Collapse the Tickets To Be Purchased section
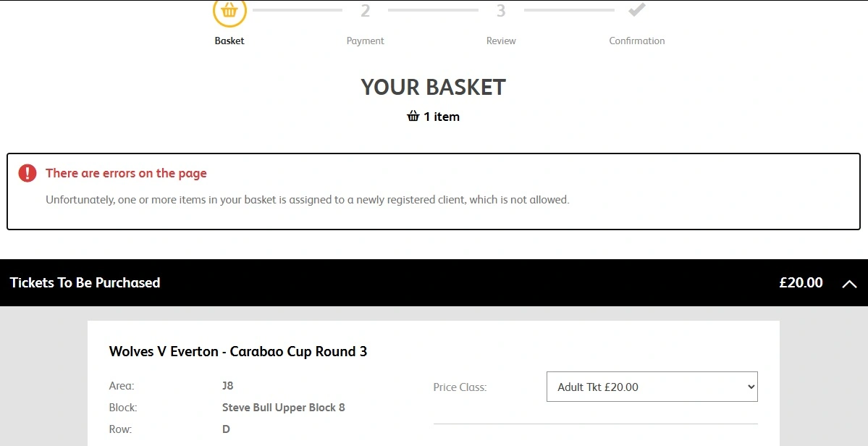The width and height of the screenshot is (868, 446). [849, 284]
